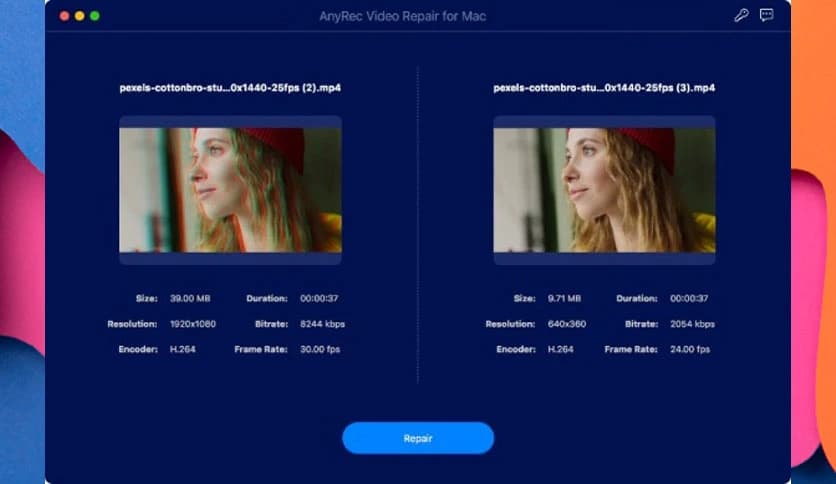Click the 39.00 MB size value
The height and width of the screenshot is (484, 836).
(x=190, y=299)
